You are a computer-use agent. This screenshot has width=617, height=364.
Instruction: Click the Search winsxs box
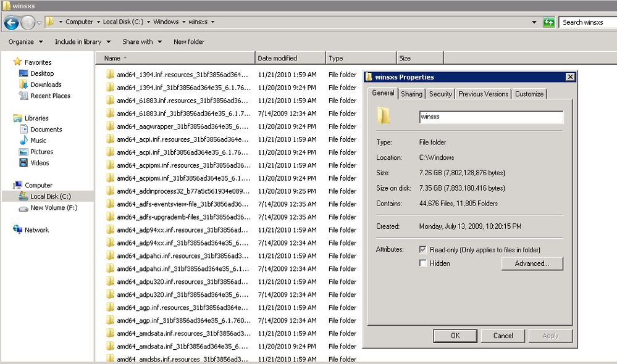click(588, 22)
